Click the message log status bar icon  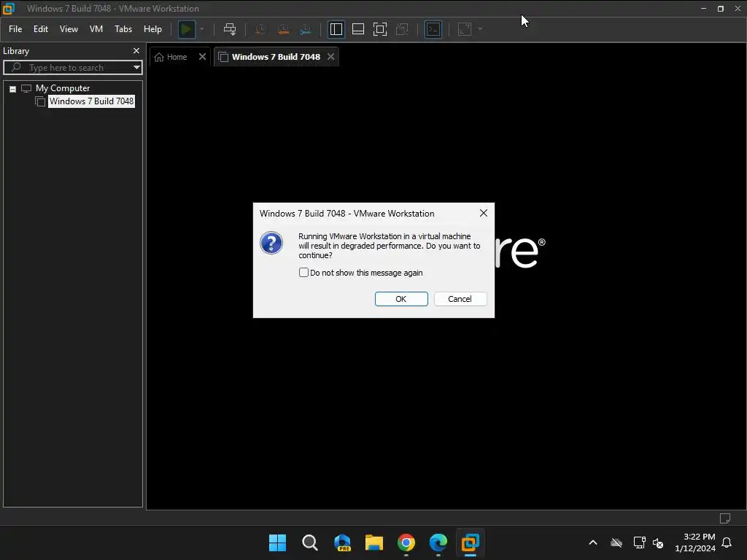point(724,518)
